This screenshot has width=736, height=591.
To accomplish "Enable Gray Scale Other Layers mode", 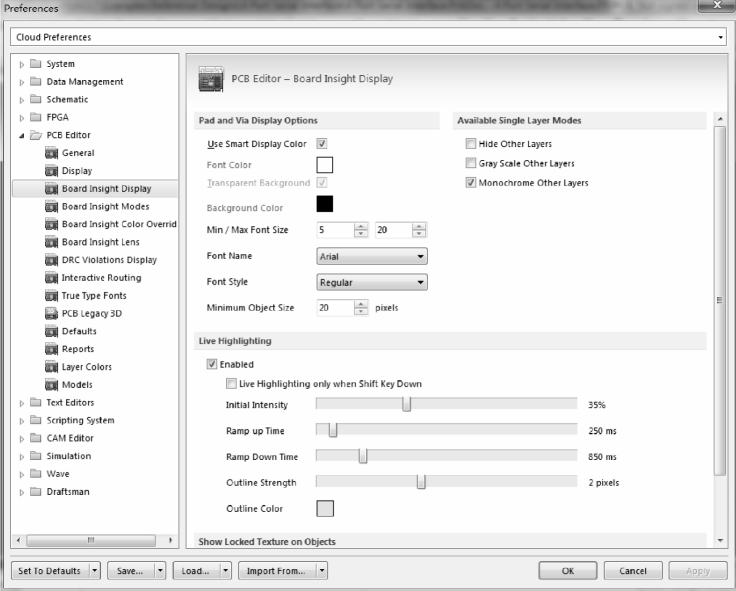I will click(x=470, y=163).
